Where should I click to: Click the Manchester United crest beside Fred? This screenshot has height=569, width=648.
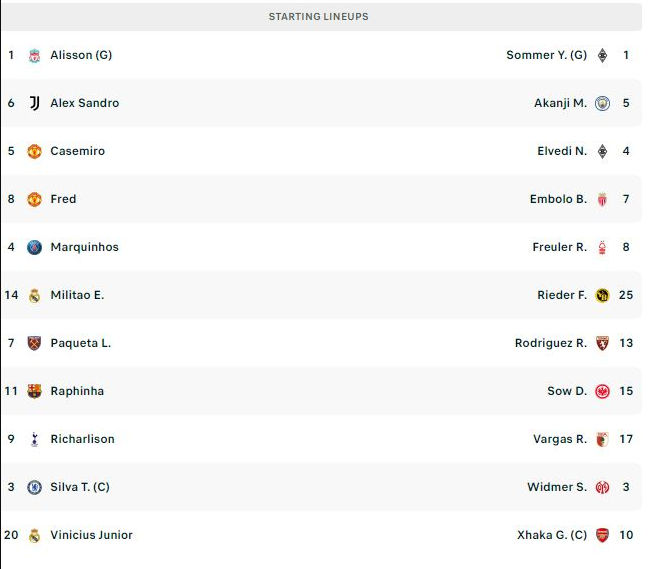click(x=34, y=199)
